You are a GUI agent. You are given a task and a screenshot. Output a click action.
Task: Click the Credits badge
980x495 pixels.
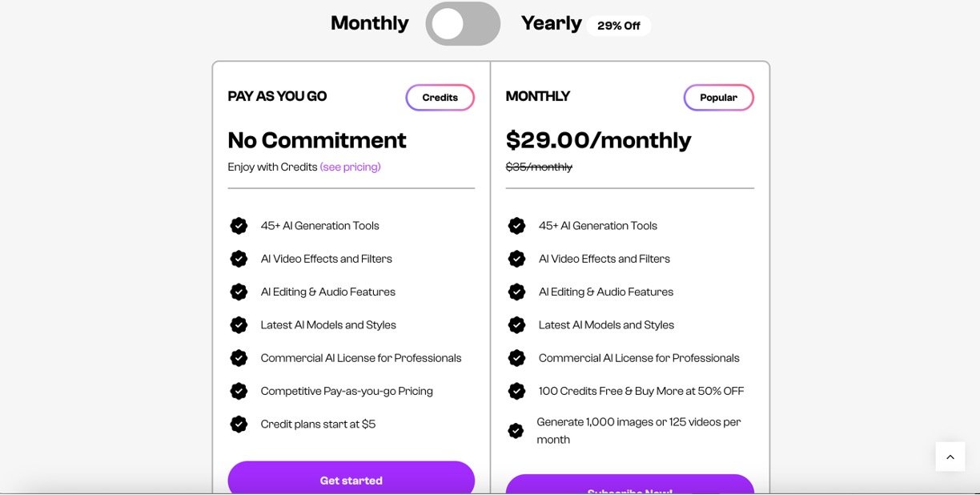(440, 98)
